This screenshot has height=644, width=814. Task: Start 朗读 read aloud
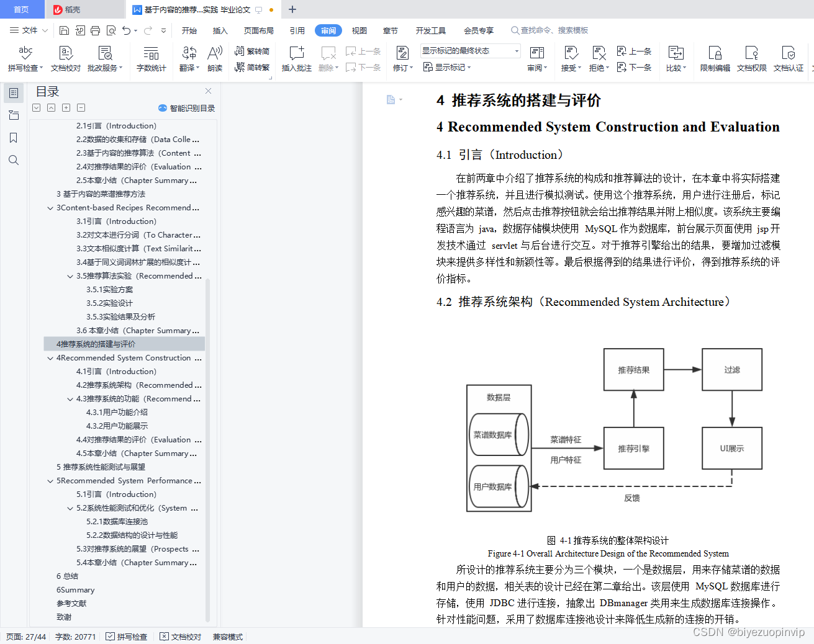215,59
